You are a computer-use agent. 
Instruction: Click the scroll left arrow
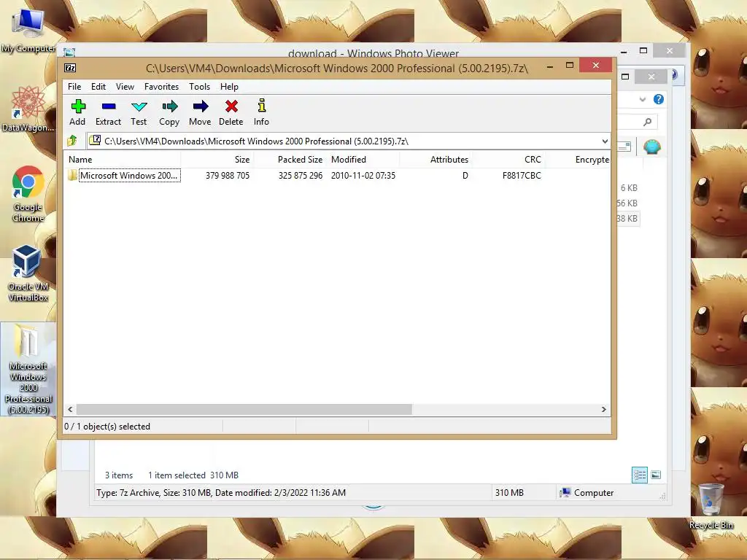click(71, 409)
